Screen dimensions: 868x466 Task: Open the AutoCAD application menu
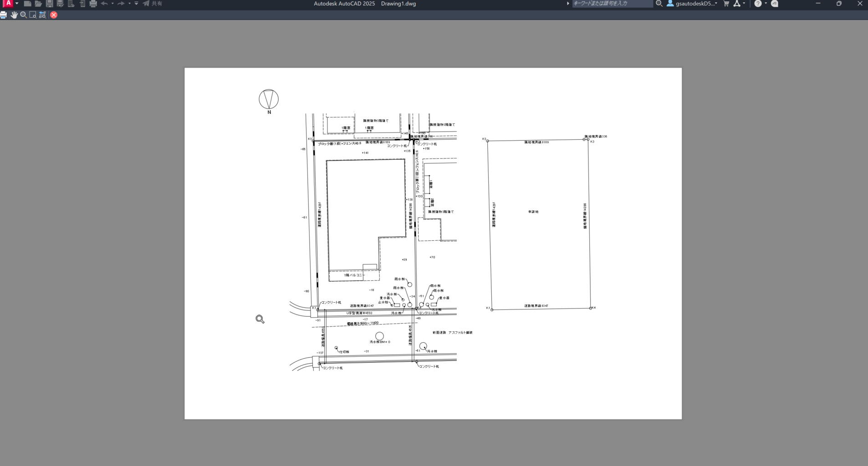coord(8,4)
